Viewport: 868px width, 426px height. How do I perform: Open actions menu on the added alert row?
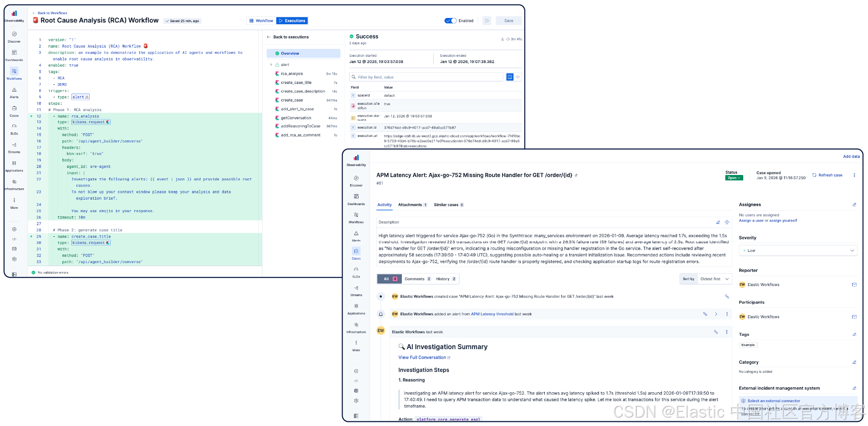click(727, 314)
